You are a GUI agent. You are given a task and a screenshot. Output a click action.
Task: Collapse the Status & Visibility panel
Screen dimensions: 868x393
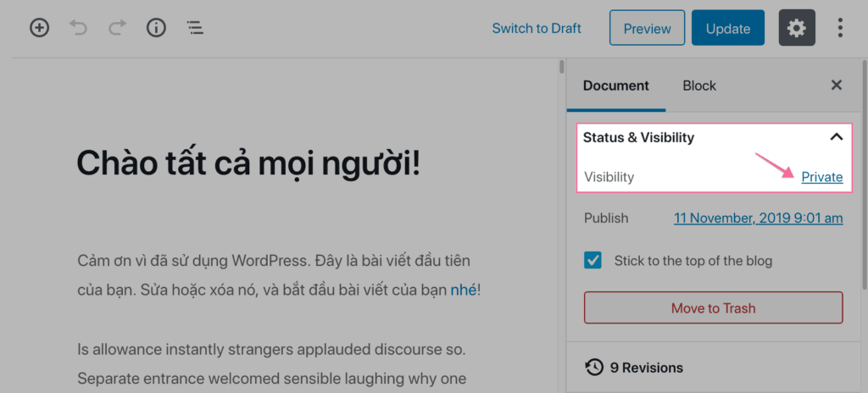click(x=837, y=137)
